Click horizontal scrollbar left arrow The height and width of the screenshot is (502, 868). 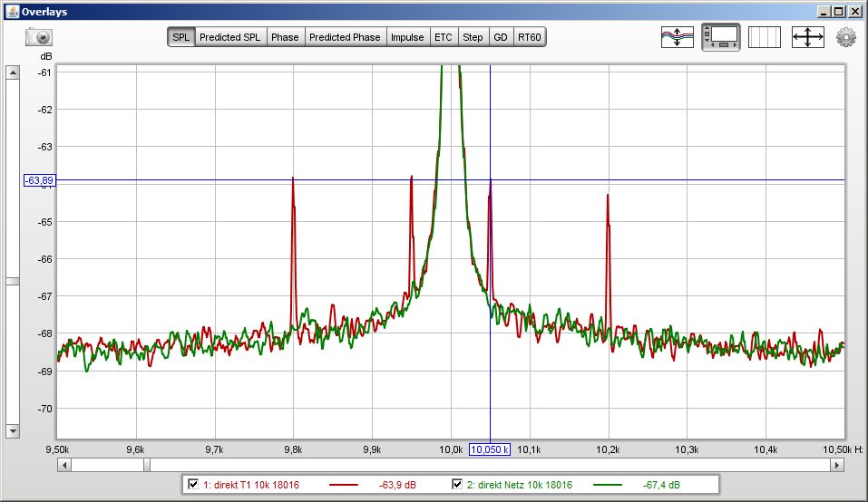click(x=64, y=466)
